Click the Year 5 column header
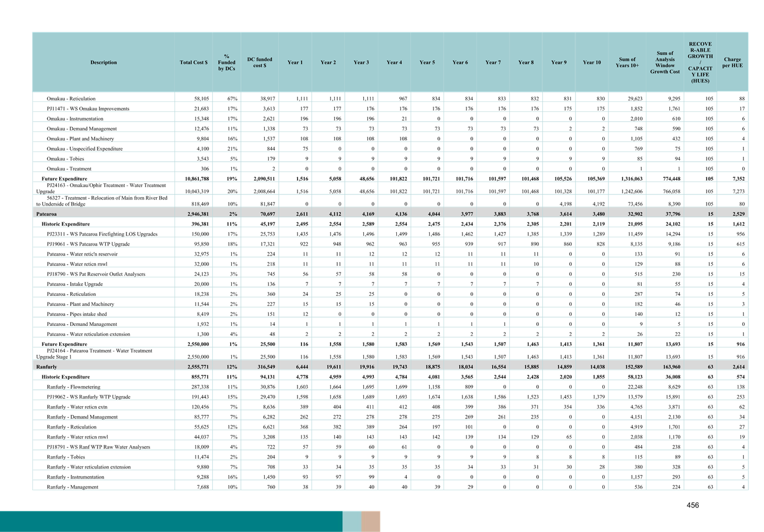 click(x=427, y=62)
